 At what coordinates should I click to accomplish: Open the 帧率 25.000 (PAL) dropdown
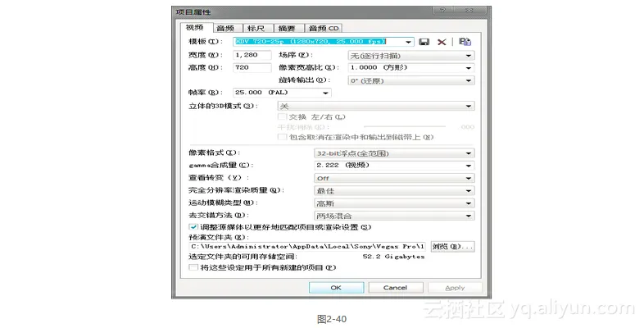tap(282, 93)
